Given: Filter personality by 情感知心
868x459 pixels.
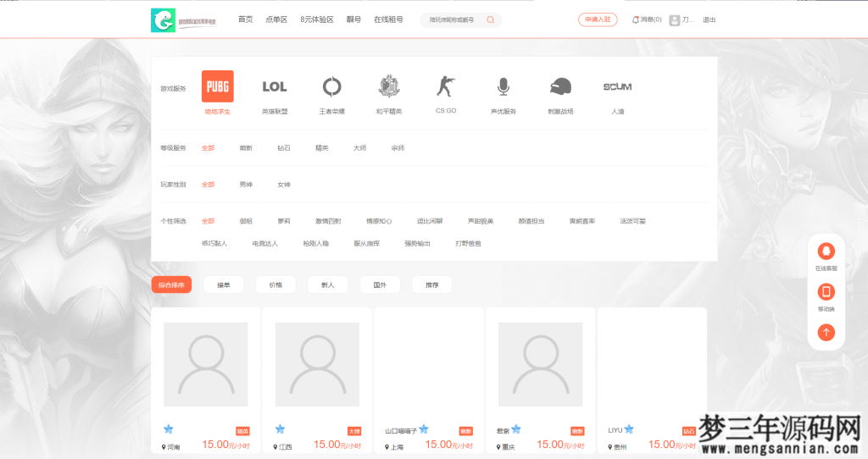Looking at the screenshot, I should coord(379,221).
